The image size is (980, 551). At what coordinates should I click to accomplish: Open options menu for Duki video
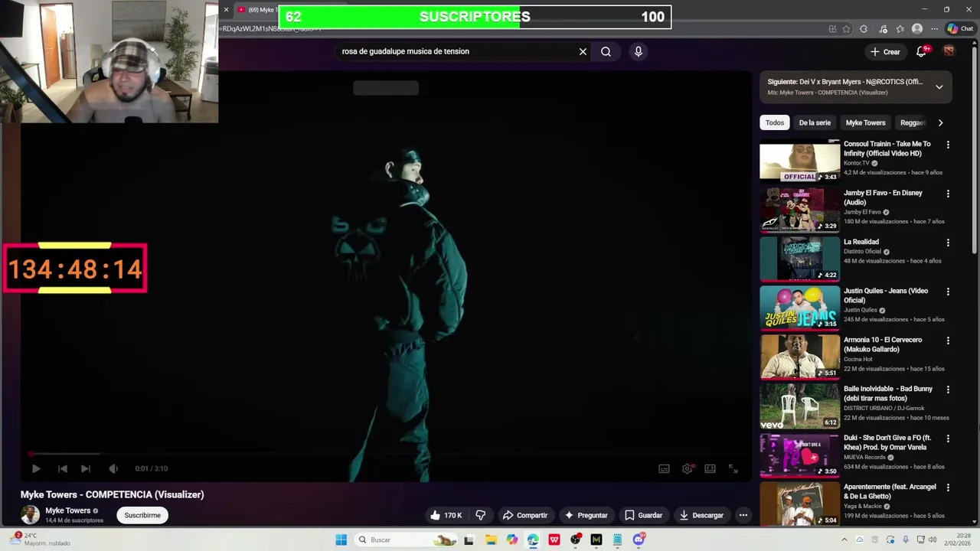pos(948,439)
